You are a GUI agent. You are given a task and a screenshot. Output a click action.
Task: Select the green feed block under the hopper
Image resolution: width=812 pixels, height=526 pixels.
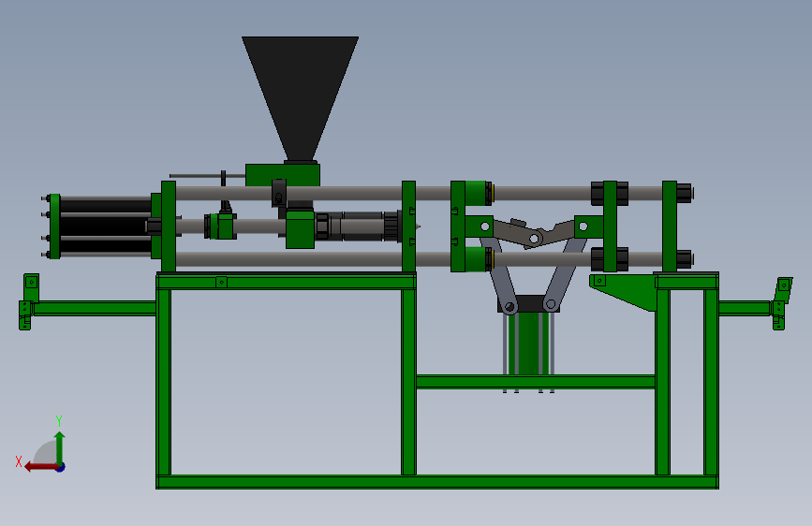pos(282,176)
